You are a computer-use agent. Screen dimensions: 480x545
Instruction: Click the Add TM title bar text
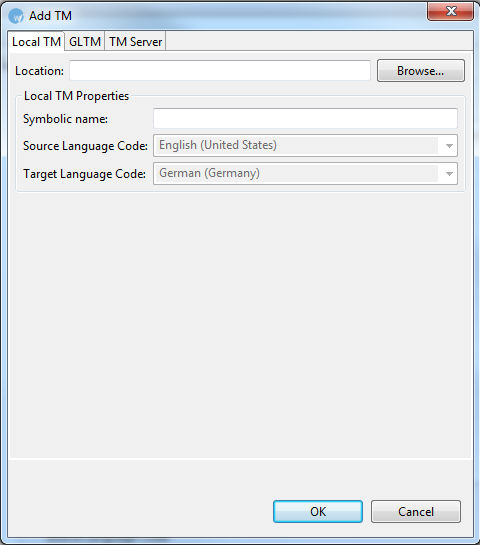[50, 16]
